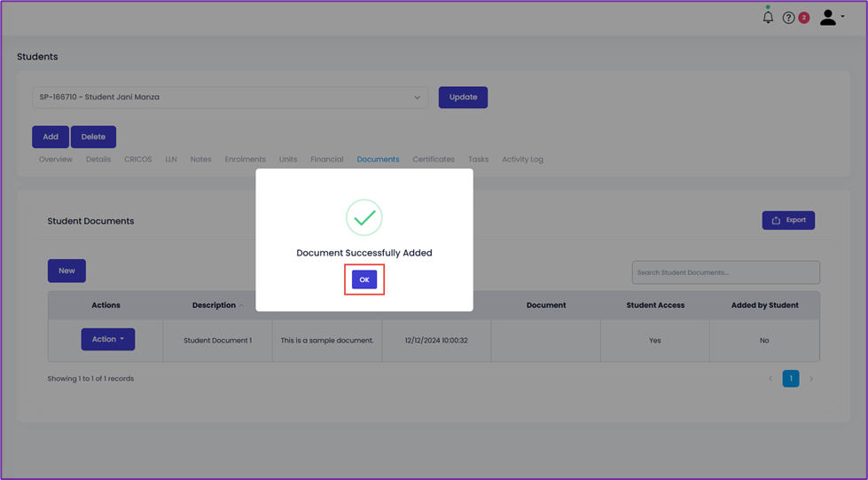Focus the Search Student Documents field

(726, 272)
